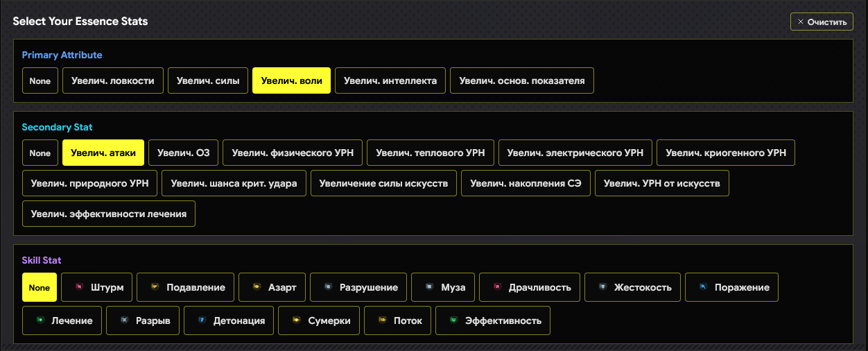Screen dimensions: 868x351
Task: Set Primary Attribute to None
Action: point(40,80)
